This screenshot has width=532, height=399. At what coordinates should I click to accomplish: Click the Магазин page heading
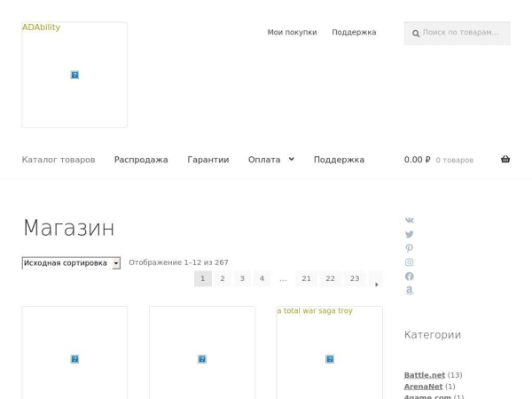click(69, 228)
